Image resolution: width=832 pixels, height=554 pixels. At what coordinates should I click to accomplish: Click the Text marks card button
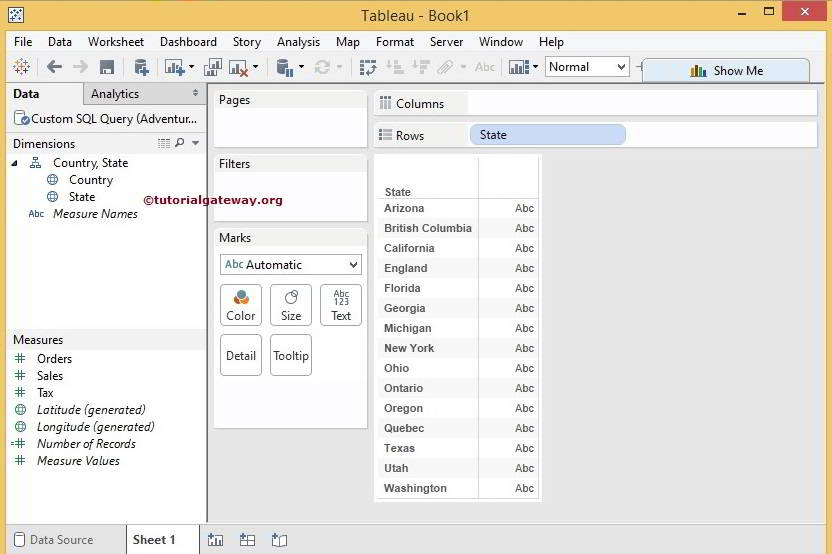coord(341,305)
